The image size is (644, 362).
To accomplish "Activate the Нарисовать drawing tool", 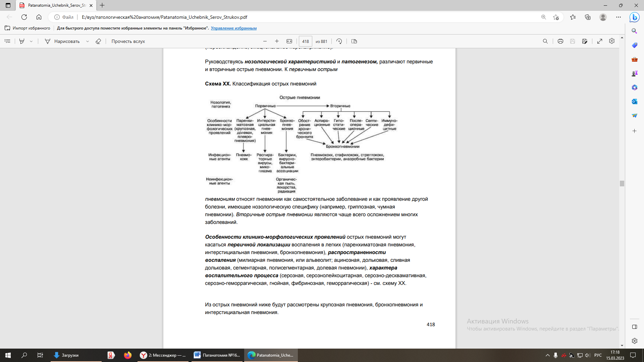I will point(62,41).
